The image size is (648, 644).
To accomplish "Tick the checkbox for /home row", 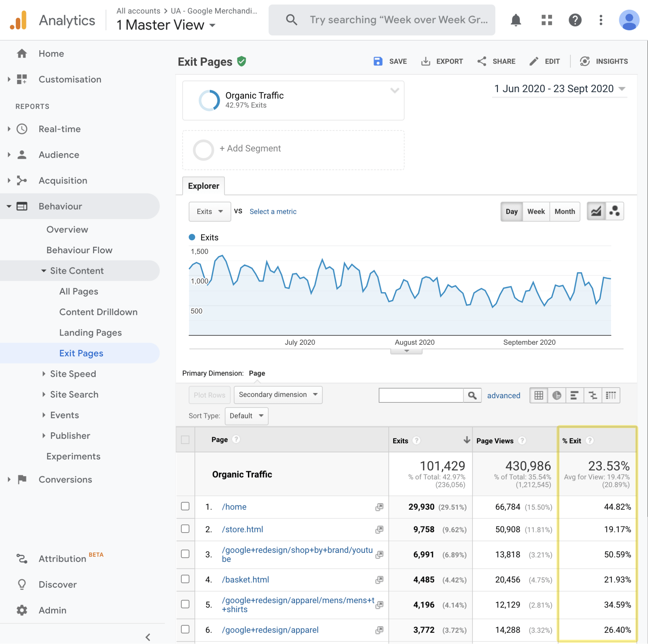I will [185, 506].
